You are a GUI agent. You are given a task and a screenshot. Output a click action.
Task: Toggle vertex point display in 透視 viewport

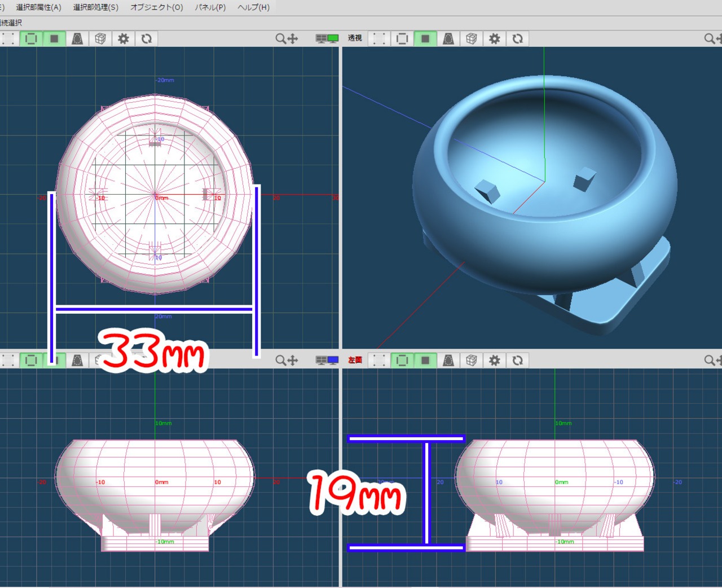click(379, 38)
